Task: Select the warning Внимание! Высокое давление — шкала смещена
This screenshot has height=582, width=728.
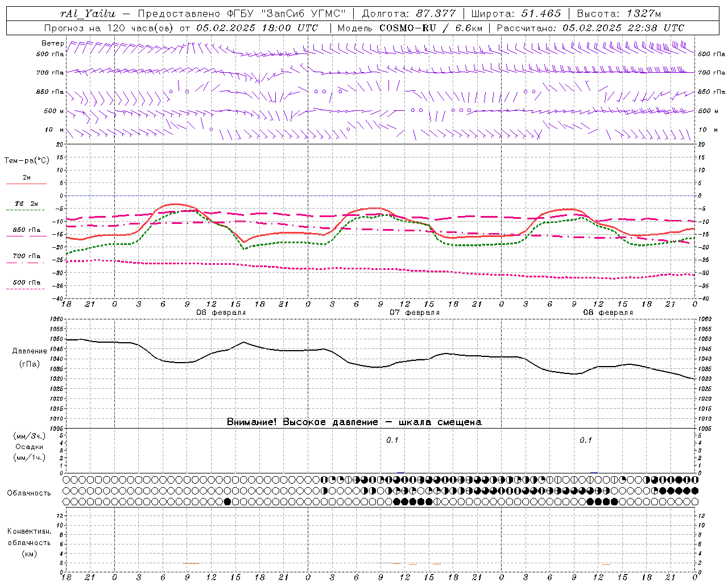Action: pyautogui.click(x=354, y=422)
